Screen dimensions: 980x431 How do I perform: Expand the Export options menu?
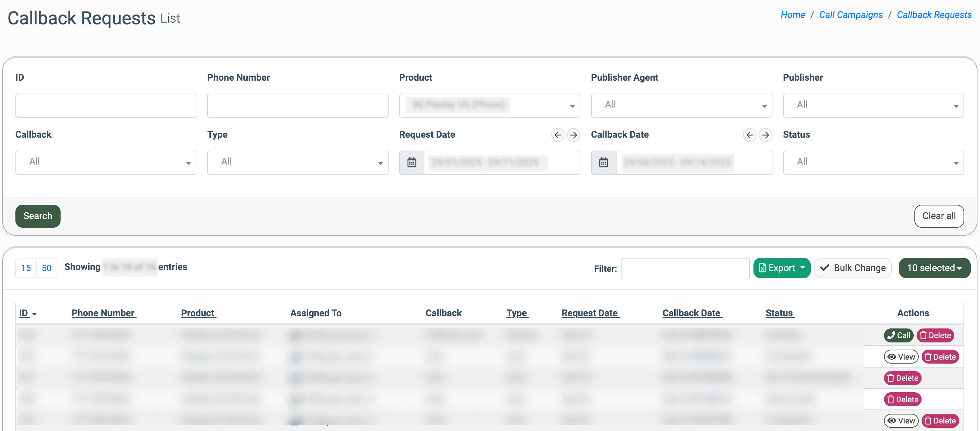pos(781,268)
